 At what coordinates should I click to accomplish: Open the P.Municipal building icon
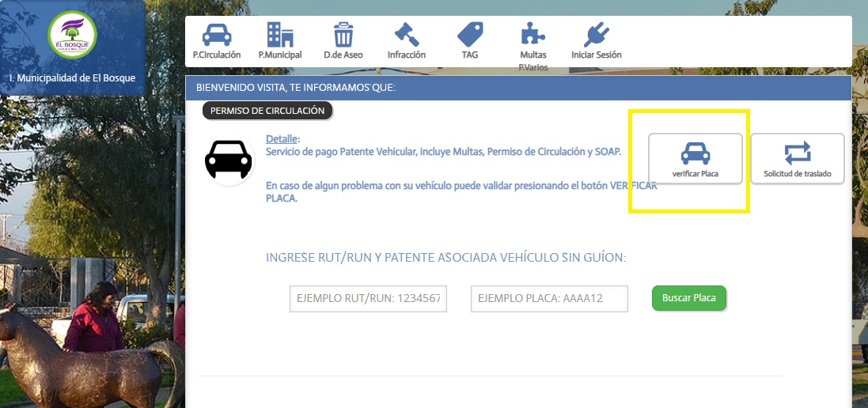coord(280,34)
